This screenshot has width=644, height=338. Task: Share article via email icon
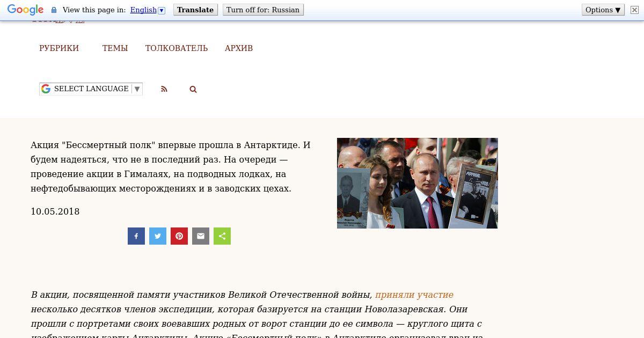tap(201, 236)
